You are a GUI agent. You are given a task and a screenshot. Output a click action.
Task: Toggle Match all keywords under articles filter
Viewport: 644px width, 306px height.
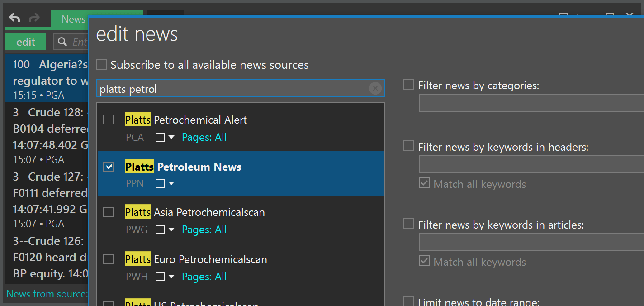[424, 261]
